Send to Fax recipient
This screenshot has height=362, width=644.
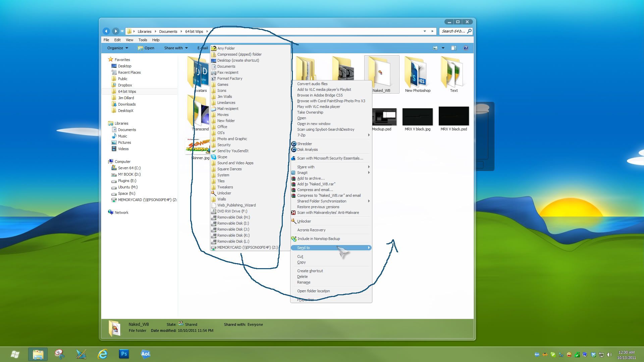click(x=228, y=72)
